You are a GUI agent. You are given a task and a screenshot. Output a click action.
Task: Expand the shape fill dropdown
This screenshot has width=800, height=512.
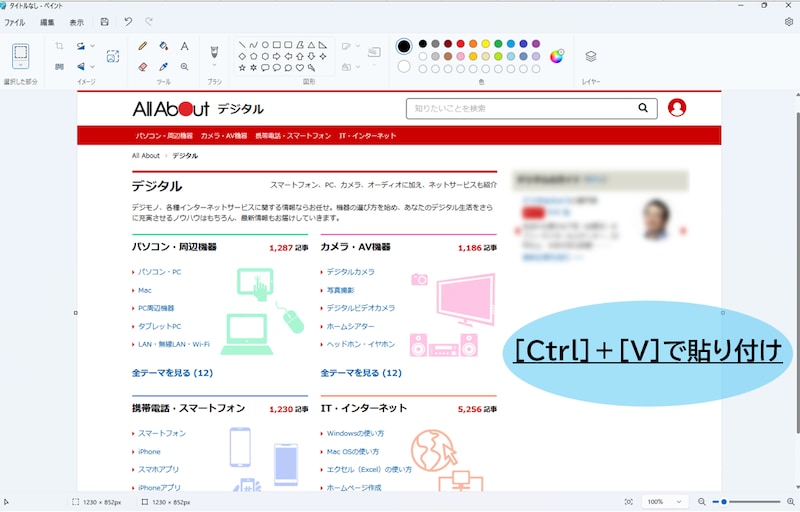(358, 67)
